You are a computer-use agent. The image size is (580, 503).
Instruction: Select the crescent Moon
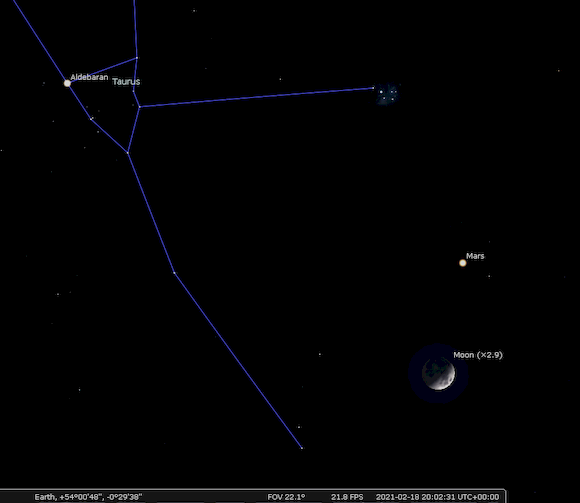(439, 374)
